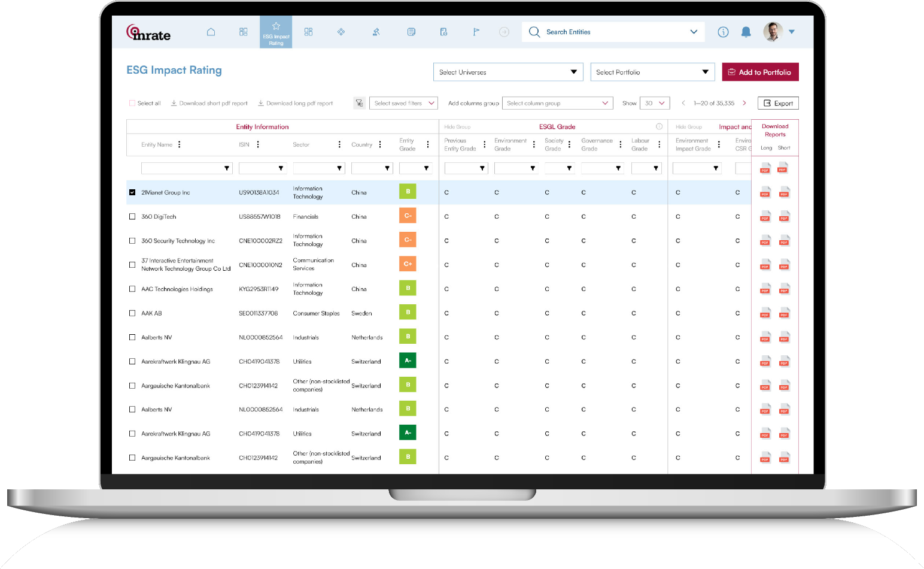The height and width of the screenshot is (569, 924).
Task: Check the 360 DigiTech row checkbox
Action: coord(132,217)
